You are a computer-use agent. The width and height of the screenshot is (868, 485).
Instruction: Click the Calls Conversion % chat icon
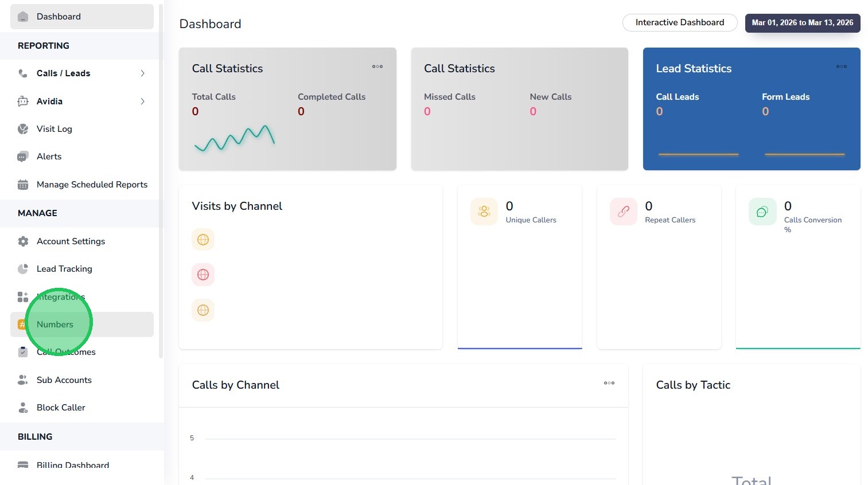click(x=762, y=212)
